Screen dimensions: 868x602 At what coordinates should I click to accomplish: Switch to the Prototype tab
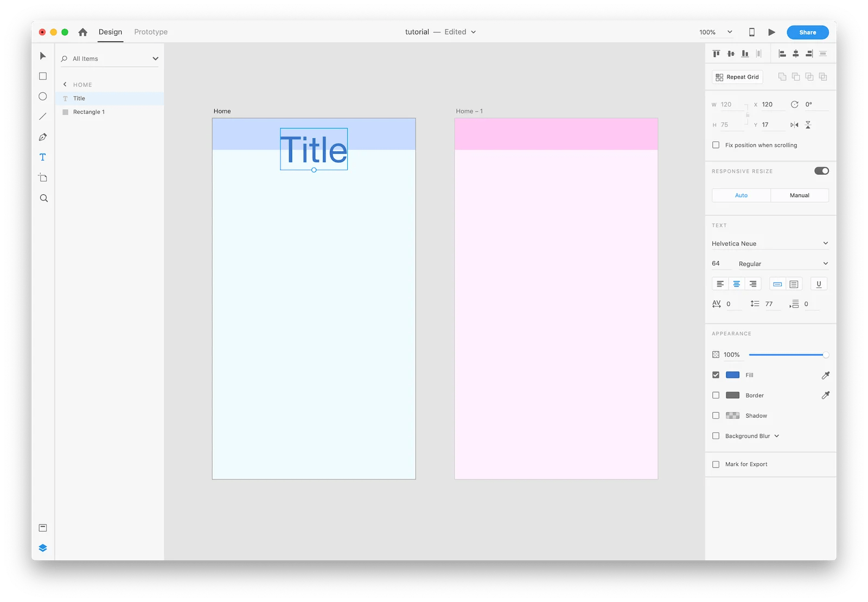151,32
